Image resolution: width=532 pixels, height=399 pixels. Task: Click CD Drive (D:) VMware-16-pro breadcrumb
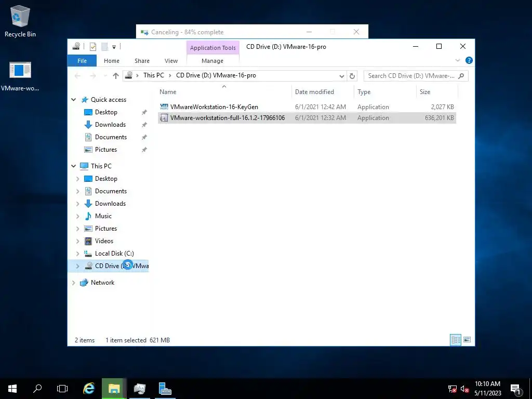216,75
